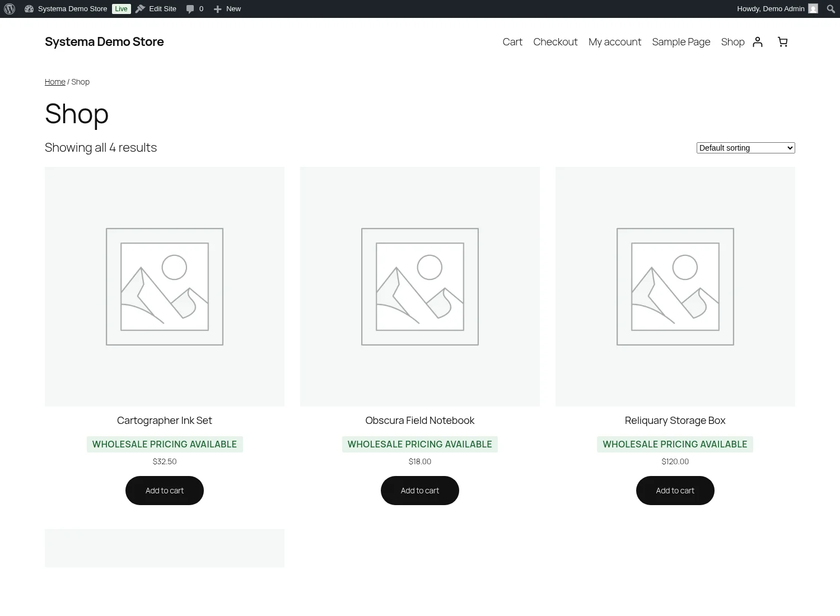Open Obscura Field Notebook product title
Viewport: 840px width, 616px height.
point(420,421)
